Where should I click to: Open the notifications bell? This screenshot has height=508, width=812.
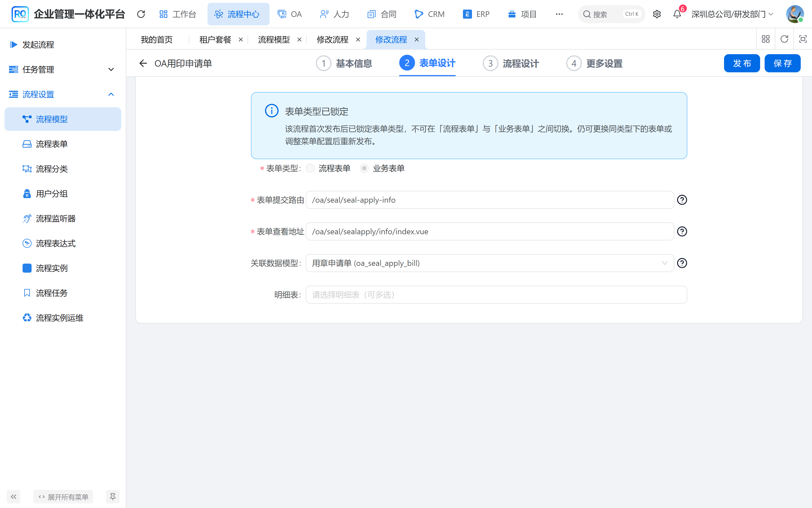(x=677, y=14)
